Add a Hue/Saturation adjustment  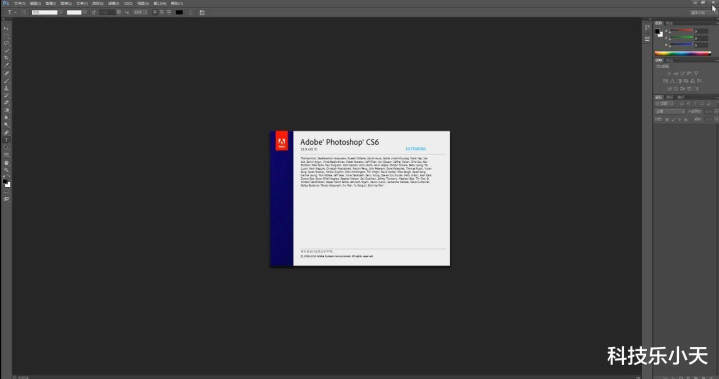(665, 81)
